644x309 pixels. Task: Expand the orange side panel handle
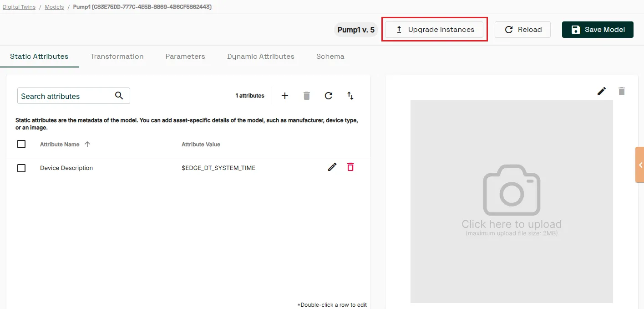coord(640,165)
